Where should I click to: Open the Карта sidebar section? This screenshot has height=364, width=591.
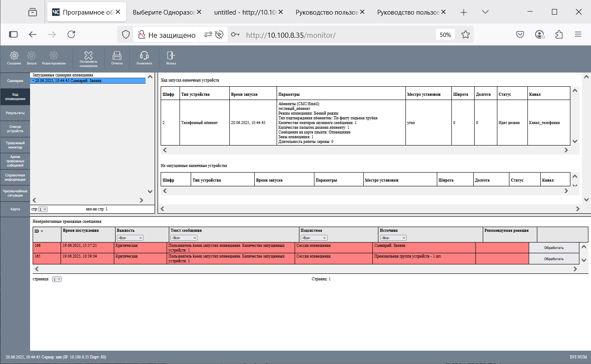tap(15, 209)
